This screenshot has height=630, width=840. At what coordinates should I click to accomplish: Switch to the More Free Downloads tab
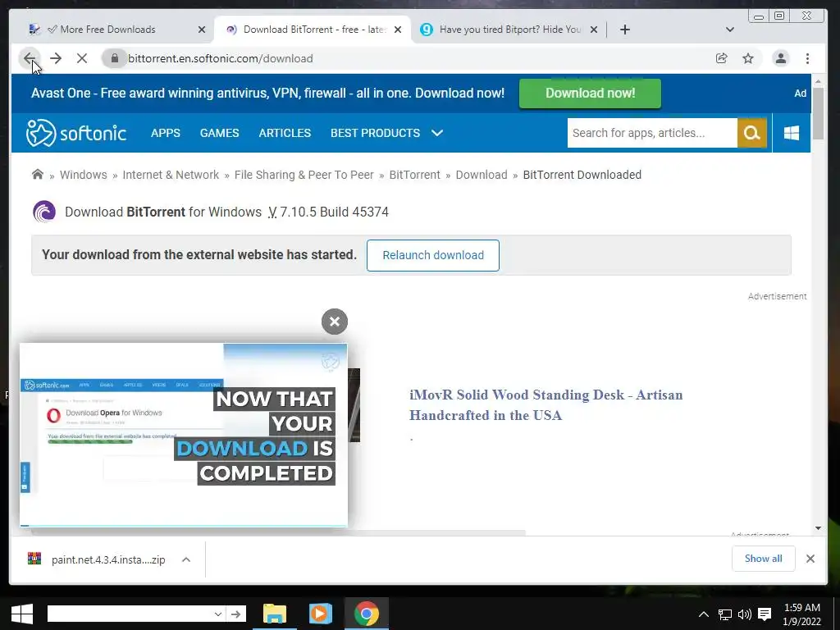[x=107, y=30]
